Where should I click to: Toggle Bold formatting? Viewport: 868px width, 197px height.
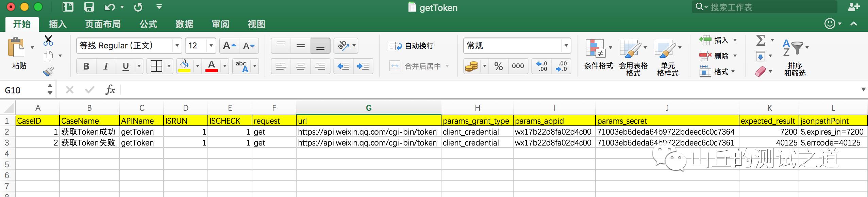point(86,66)
